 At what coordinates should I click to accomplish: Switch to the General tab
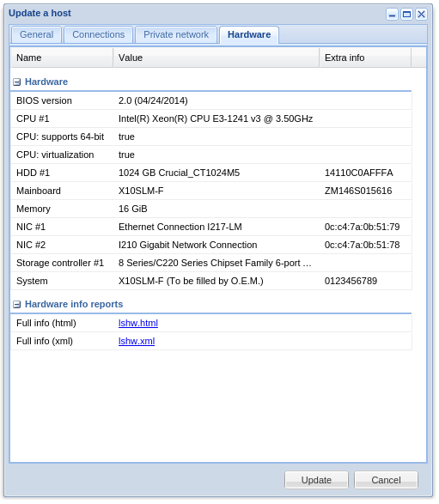point(36,34)
